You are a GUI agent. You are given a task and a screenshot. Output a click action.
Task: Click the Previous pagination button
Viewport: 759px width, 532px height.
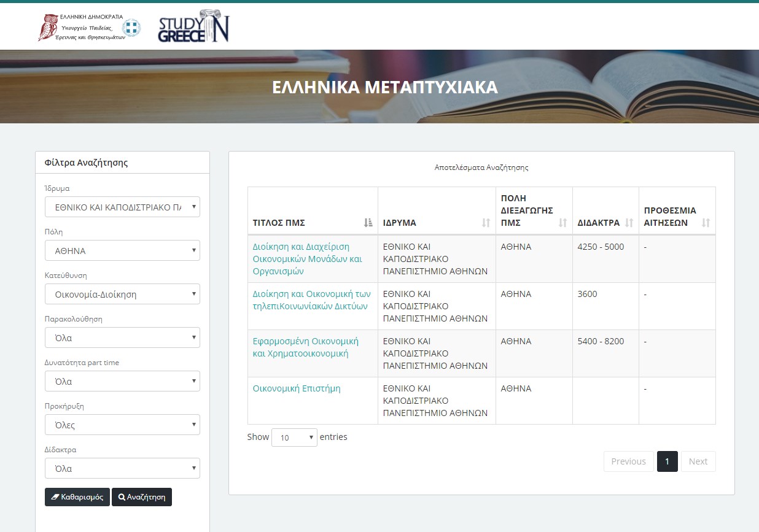(x=628, y=461)
